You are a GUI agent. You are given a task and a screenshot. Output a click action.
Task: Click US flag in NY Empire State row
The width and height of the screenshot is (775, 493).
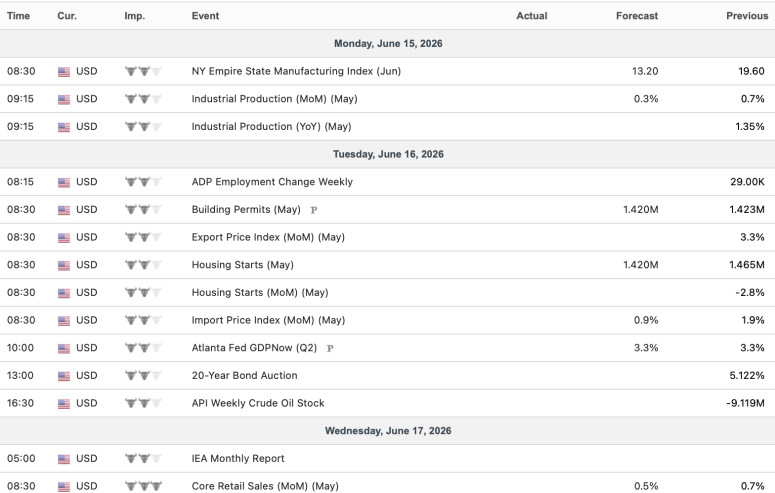point(64,72)
